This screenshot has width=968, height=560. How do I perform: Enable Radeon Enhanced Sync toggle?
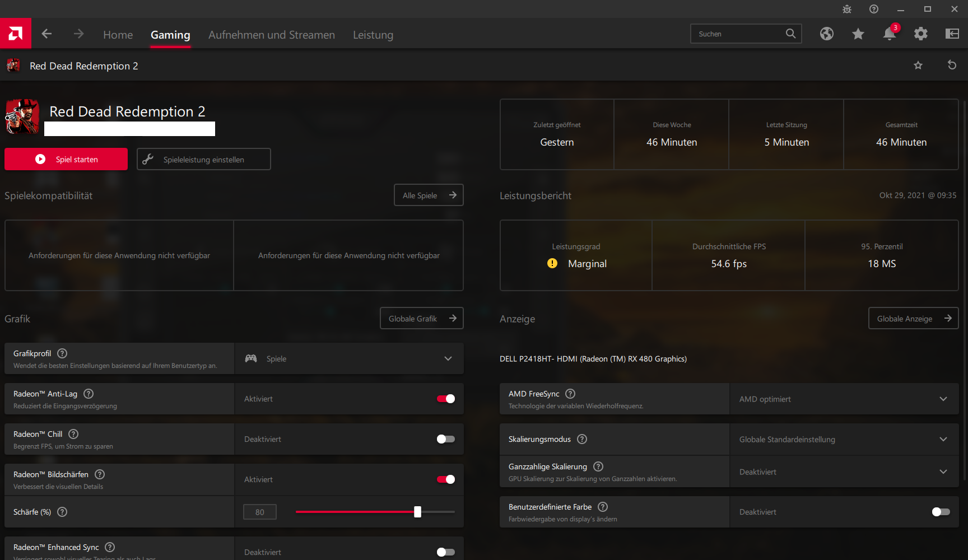point(446,552)
